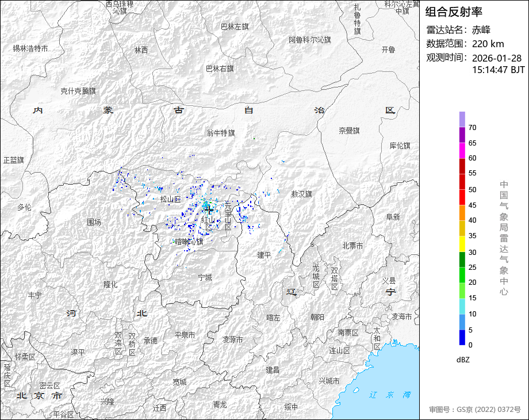Click the 辽东湾 sea label
Screen dimensions: 529x420
pos(390,395)
